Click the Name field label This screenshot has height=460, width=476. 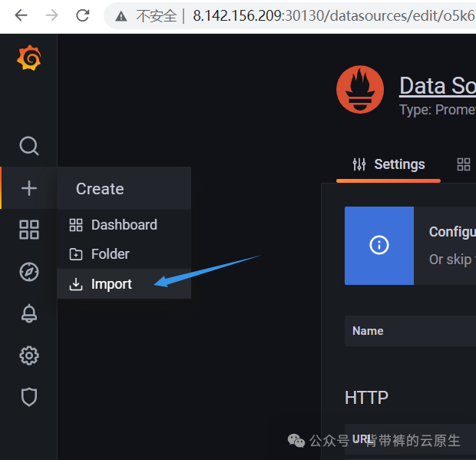click(x=368, y=331)
